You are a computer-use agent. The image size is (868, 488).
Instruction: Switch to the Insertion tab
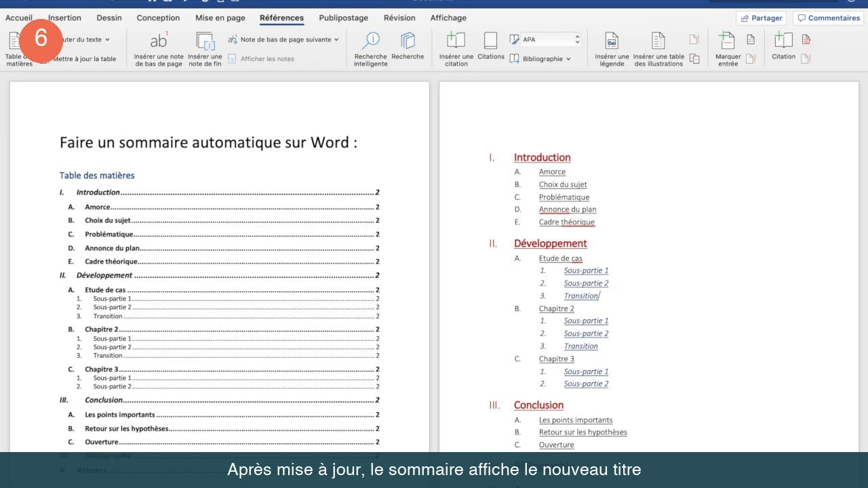[x=64, y=18]
